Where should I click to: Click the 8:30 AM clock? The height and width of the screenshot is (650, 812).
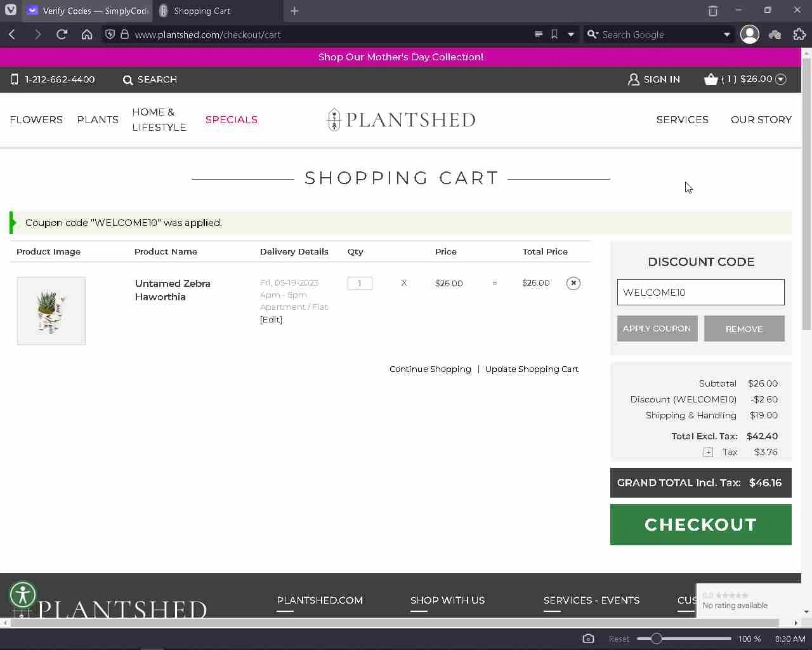click(790, 639)
